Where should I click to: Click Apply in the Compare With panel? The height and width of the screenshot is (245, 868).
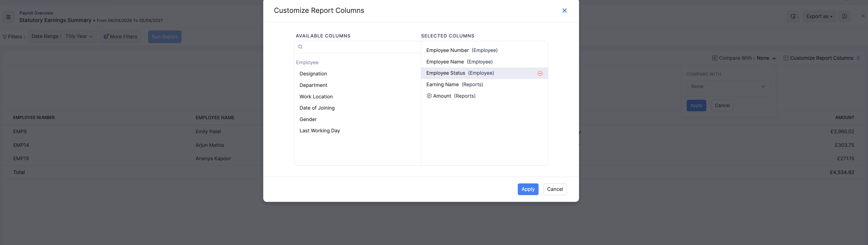coord(696,105)
